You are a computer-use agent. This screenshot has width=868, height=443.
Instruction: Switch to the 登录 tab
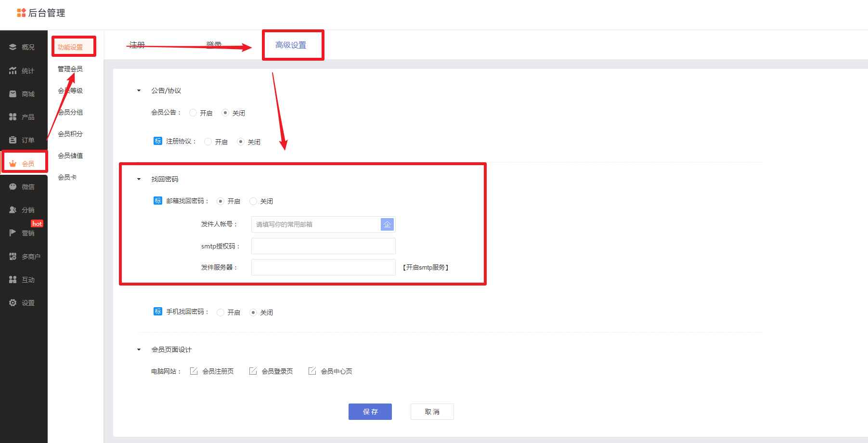pos(214,45)
